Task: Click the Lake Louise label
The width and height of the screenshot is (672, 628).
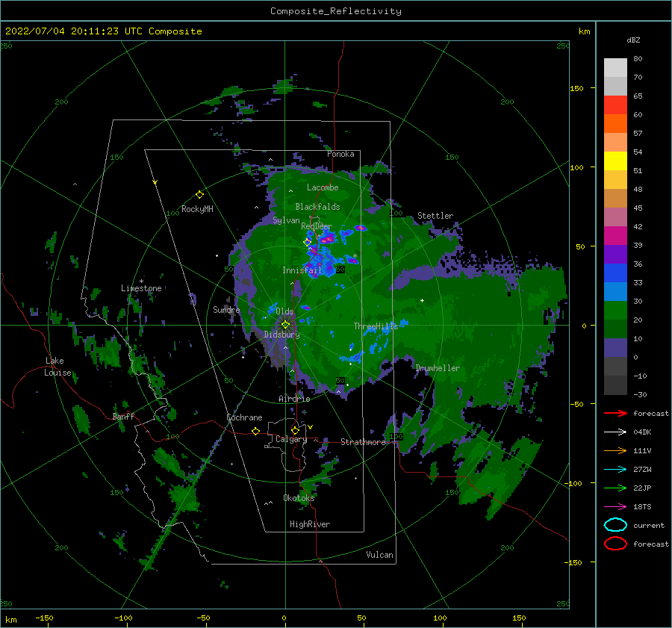Action: 57,367
